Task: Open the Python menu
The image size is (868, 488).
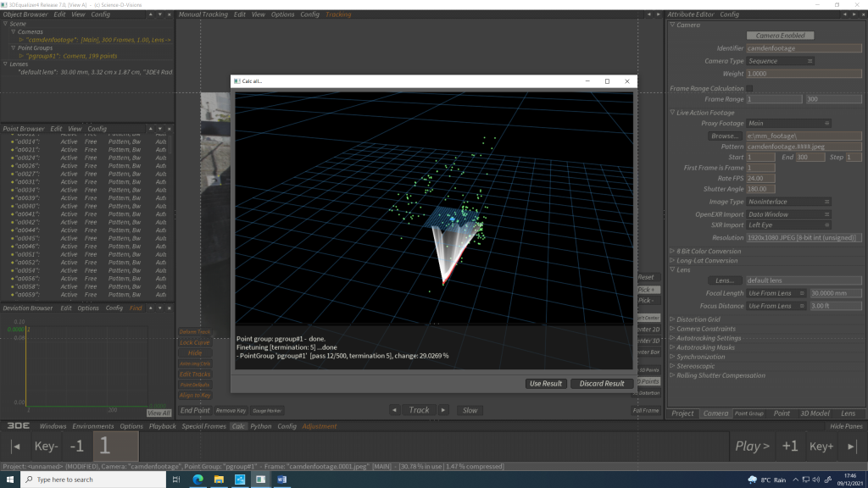Action: [x=261, y=426]
